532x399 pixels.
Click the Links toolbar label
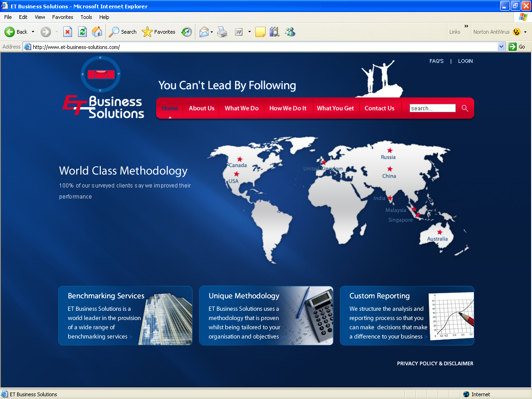pos(454,32)
